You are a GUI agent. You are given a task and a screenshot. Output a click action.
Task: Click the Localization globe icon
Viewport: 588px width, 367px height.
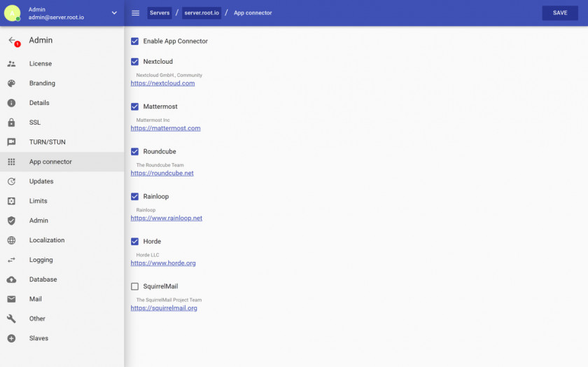[x=12, y=240]
